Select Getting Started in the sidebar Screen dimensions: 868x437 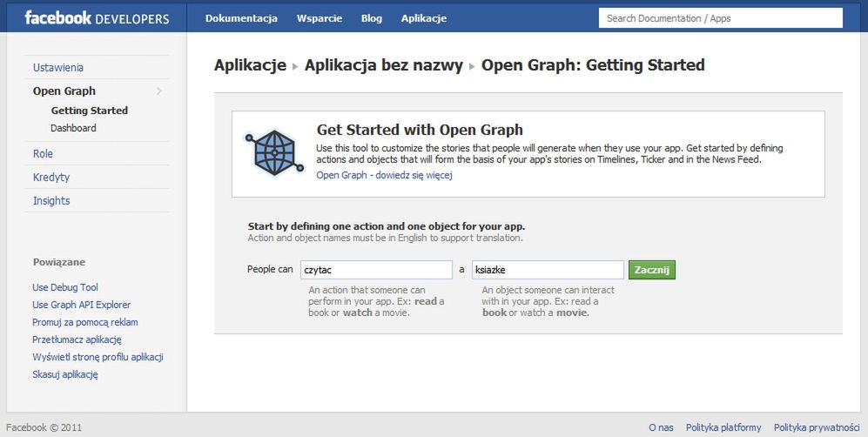tap(89, 111)
